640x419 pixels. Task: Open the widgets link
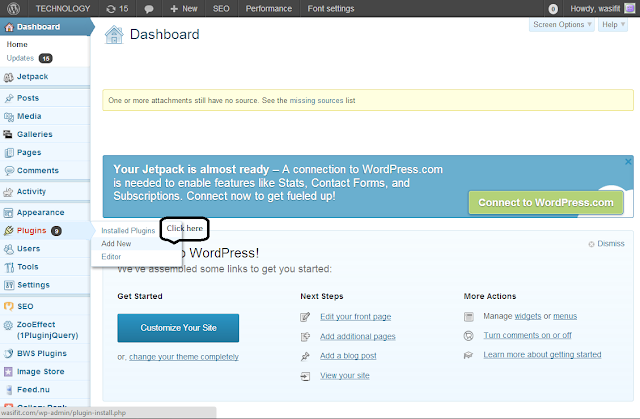point(527,316)
